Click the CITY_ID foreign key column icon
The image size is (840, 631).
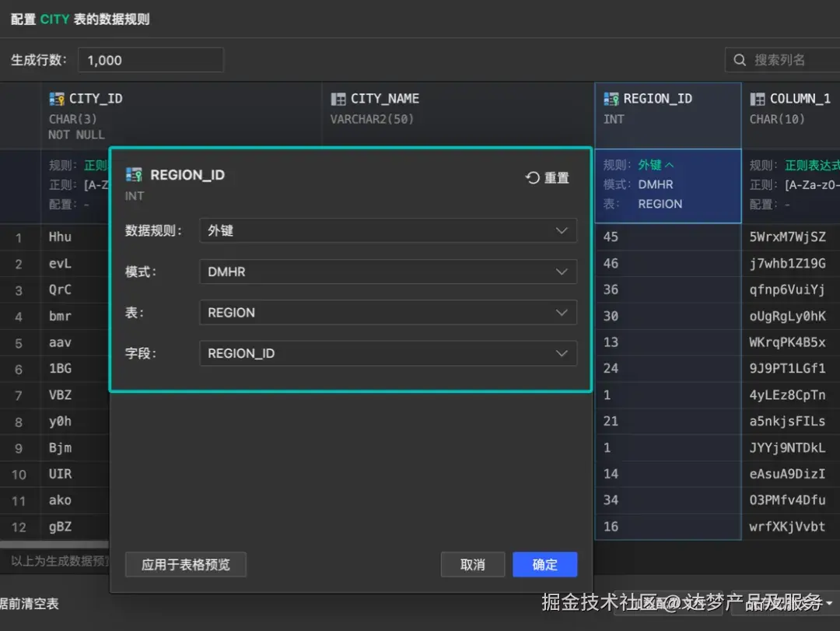pyautogui.click(x=56, y=99)
